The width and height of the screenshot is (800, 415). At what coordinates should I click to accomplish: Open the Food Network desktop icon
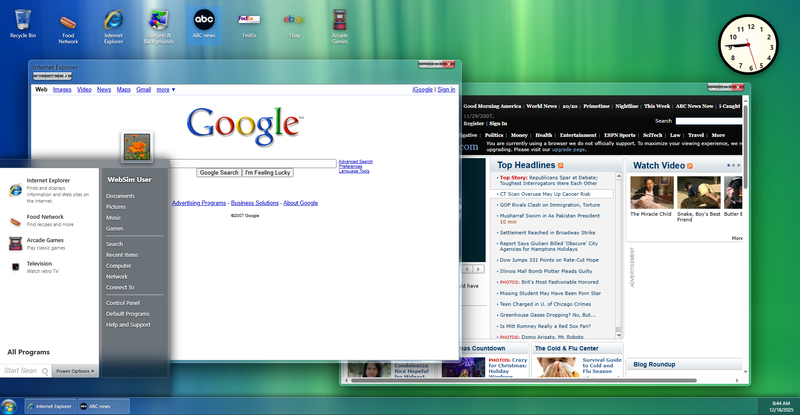pyautogui.click(x=68, y=27)
